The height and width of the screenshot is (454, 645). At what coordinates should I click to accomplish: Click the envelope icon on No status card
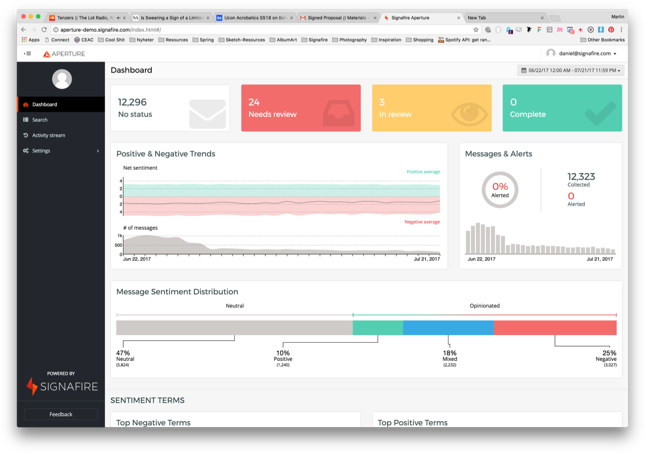[207, 114]
